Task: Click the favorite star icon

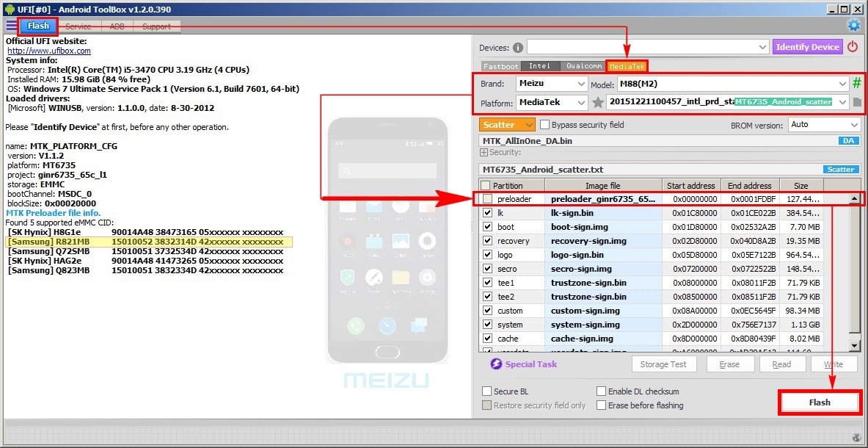Action: pos(597,102)
